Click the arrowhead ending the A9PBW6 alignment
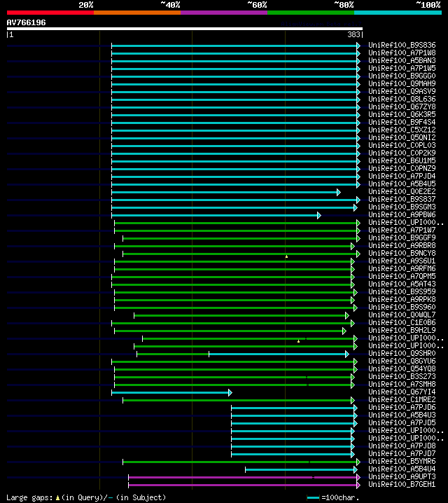 point(319,216)
